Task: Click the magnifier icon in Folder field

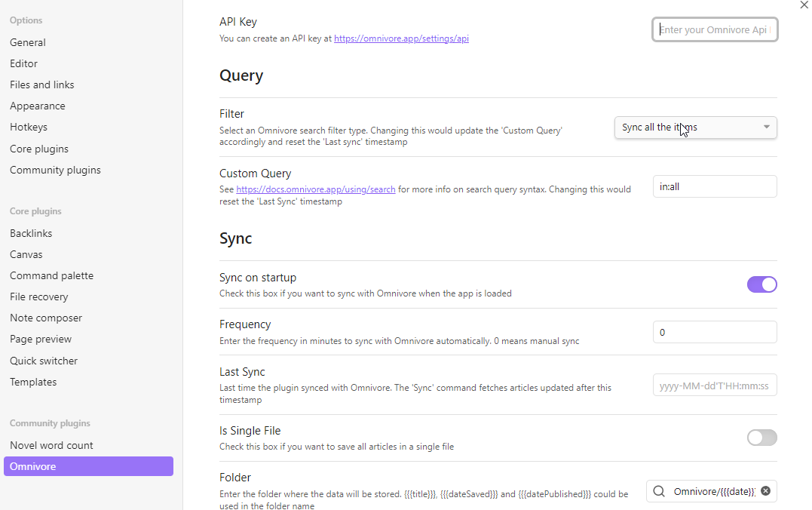Action: click(x=659, y=491)
